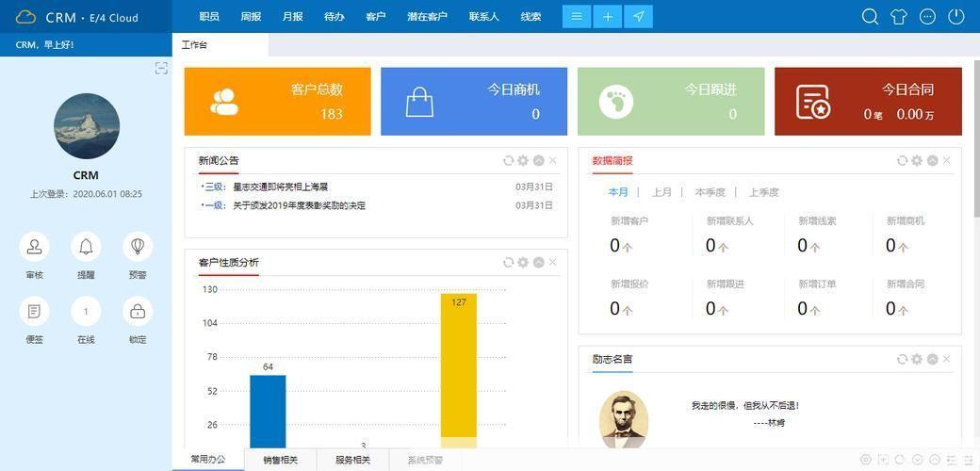Open the 待办 menu

click(335, 17)
